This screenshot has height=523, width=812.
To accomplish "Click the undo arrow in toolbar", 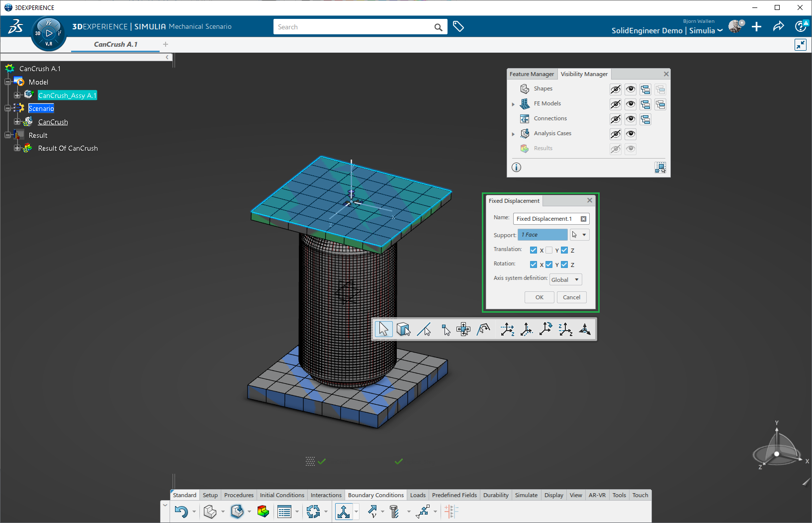I will pos(181,512).
